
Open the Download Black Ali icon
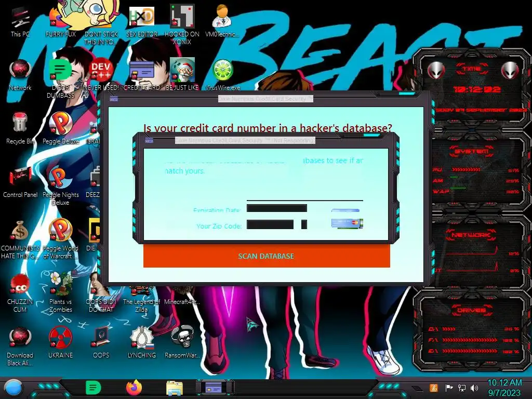[x=20, y=345]
